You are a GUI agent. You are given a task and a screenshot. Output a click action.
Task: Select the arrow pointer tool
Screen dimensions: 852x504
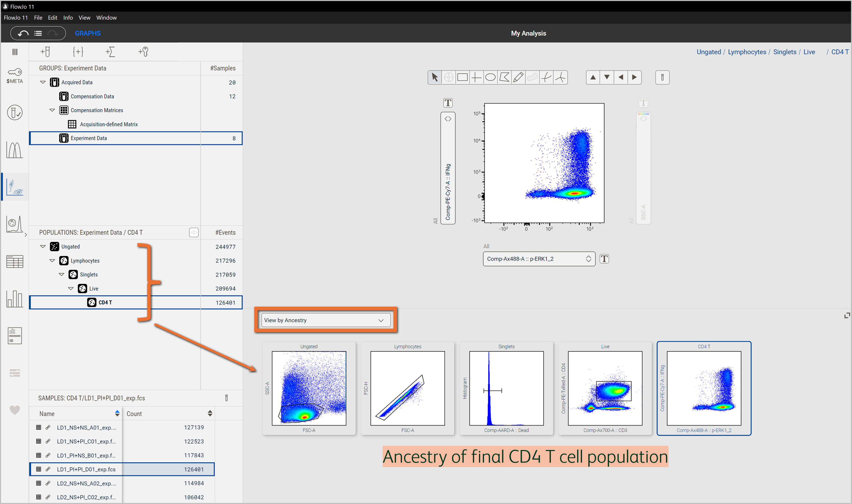tap(434, 77)
